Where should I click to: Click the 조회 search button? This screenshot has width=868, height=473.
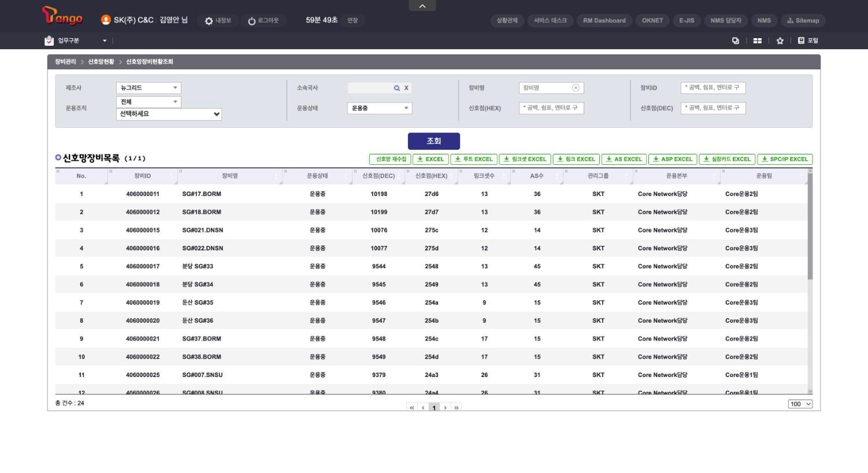pos(434,141)
